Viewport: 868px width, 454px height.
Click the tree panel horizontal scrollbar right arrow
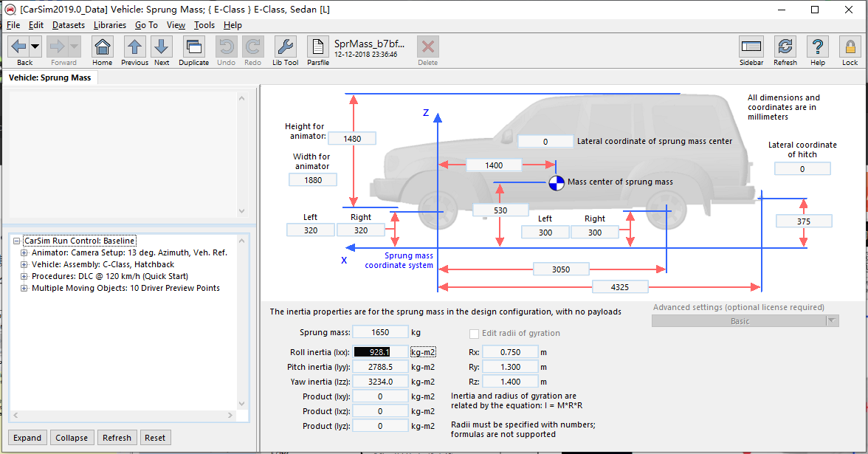(x=230, y=415)
